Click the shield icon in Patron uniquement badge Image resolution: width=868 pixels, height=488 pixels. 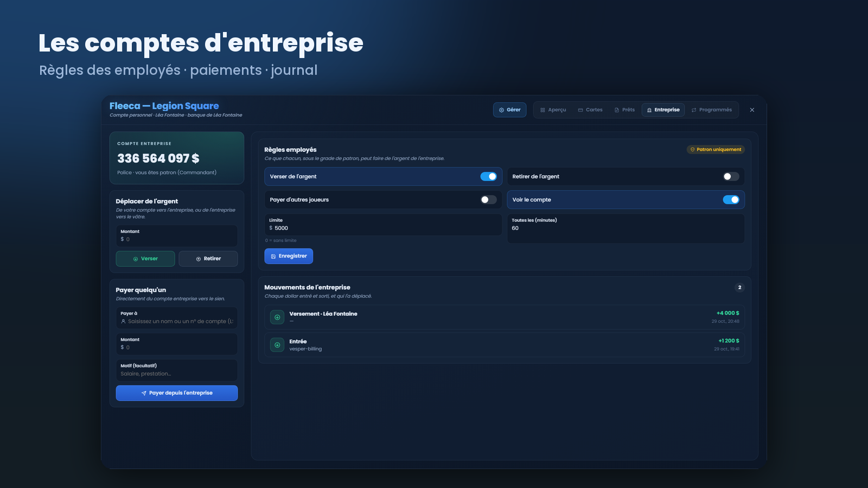(692, 150)
